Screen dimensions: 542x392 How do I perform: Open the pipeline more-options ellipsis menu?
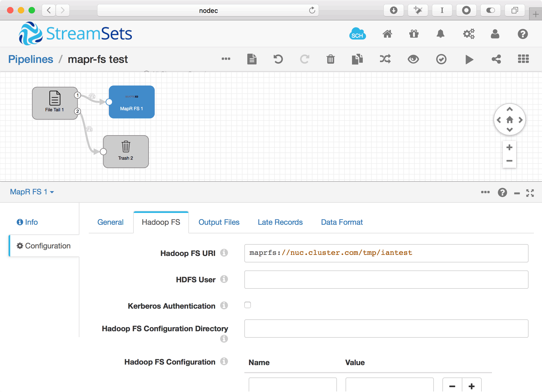[226, 59]
